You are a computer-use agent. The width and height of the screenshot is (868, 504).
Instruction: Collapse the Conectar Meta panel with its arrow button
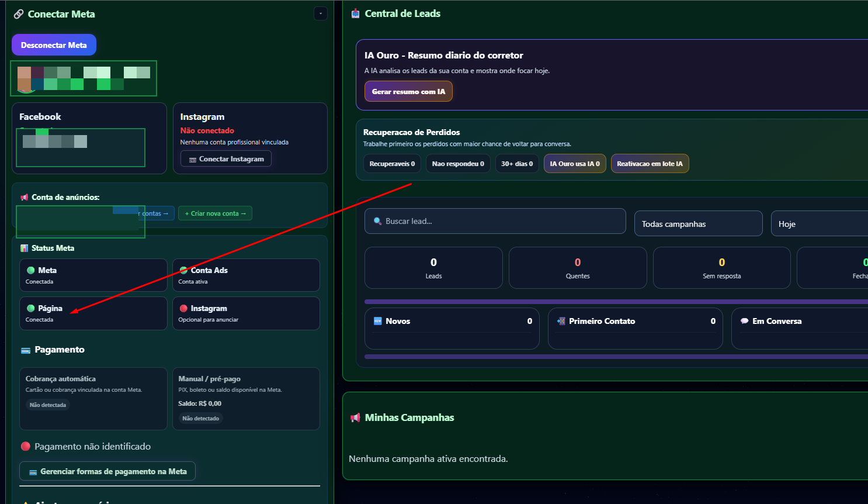[x=321, y=13]
